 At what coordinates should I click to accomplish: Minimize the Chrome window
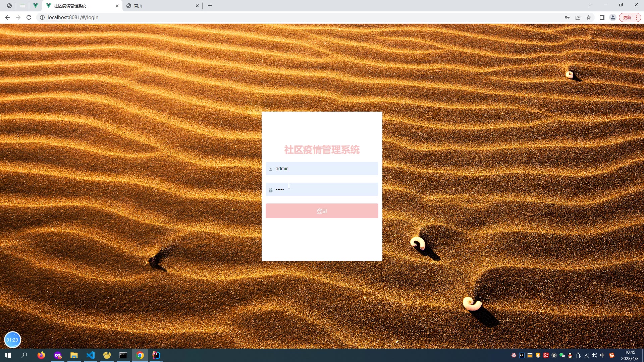click(605, 5)
